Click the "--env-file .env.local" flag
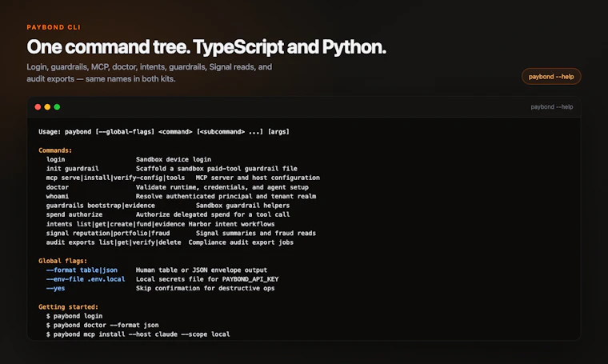 pyautogui.click(x=86, y=279)
